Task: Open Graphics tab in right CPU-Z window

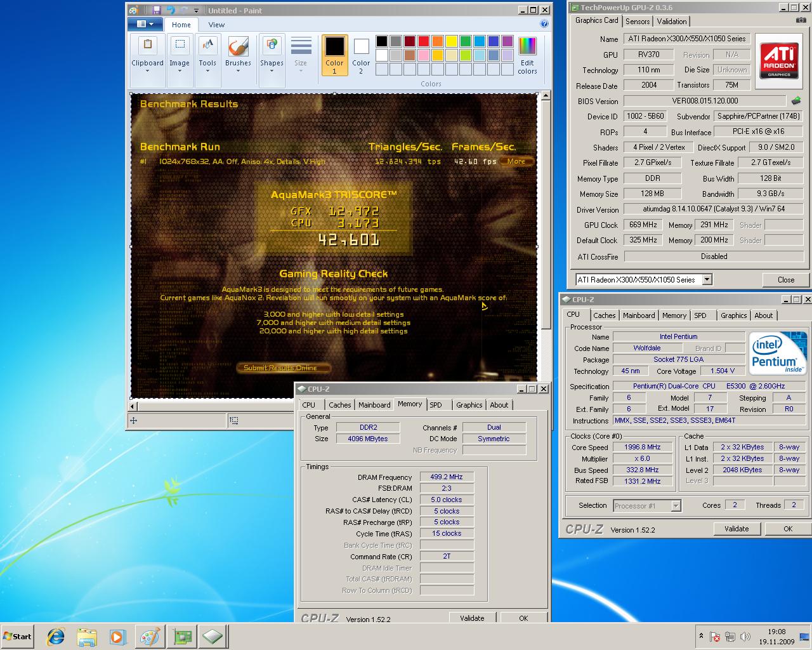Action: [733, 315]
